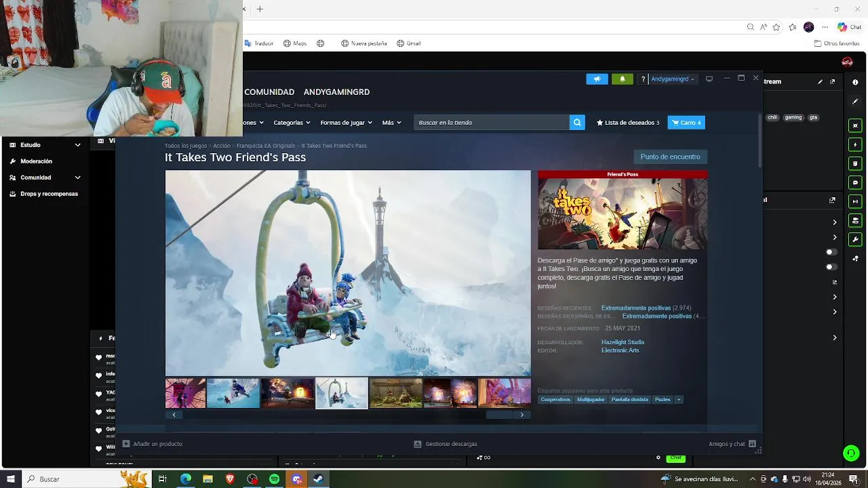Click the gaming stream tag
868x488 pixels.
pos(793,117)
